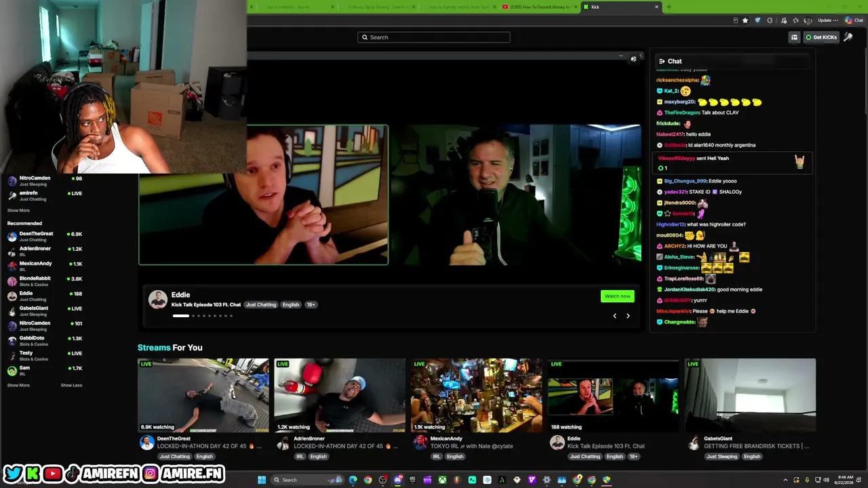Go to the previous featured stream arrow
The image size is (868, 488).
(x=615, y=316)
